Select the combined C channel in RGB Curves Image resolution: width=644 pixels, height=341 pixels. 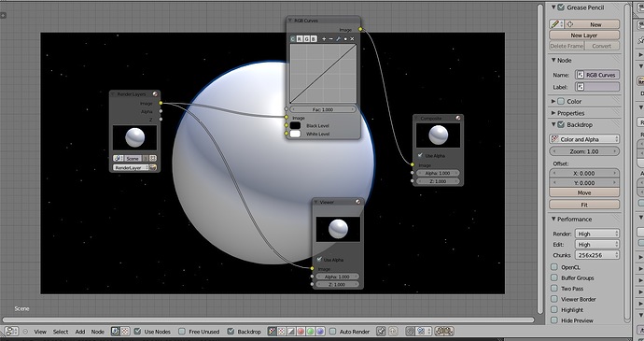pos(293,38)
